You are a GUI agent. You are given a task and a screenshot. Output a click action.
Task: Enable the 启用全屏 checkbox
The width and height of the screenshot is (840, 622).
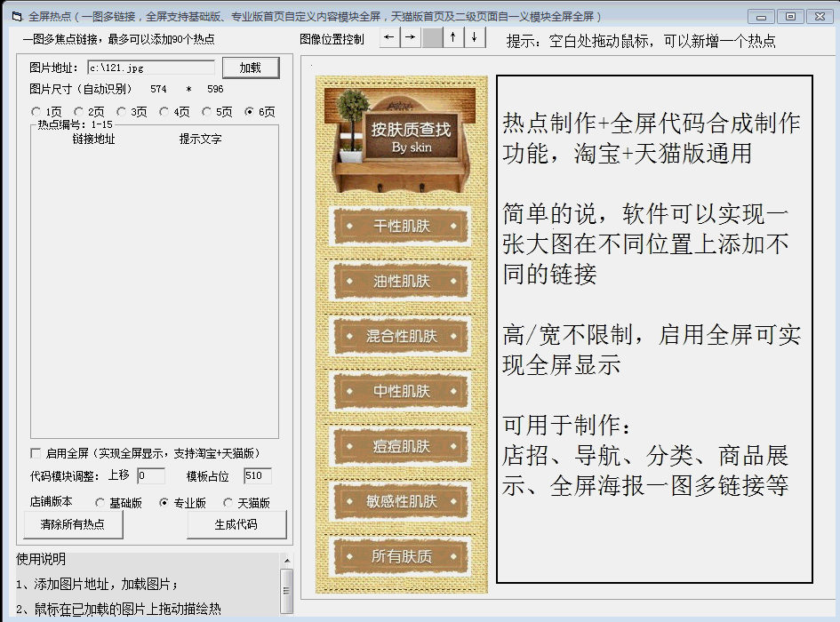36,453
